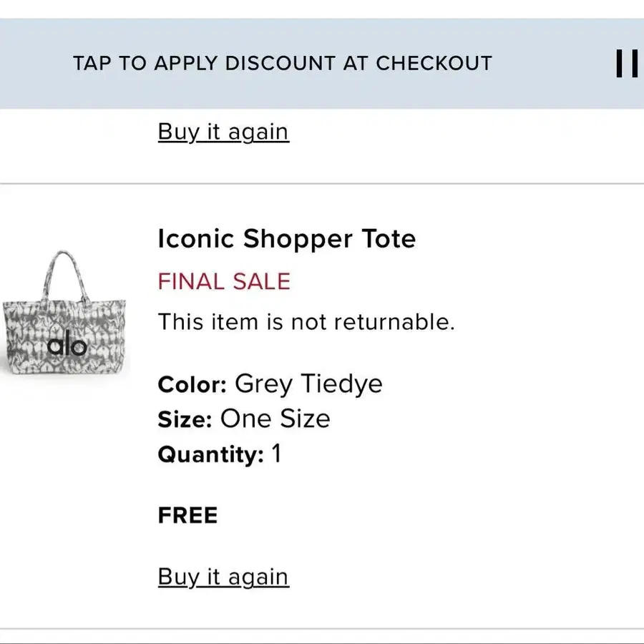
Task: Click the bold Size label
Action: (x=185, y=419)
